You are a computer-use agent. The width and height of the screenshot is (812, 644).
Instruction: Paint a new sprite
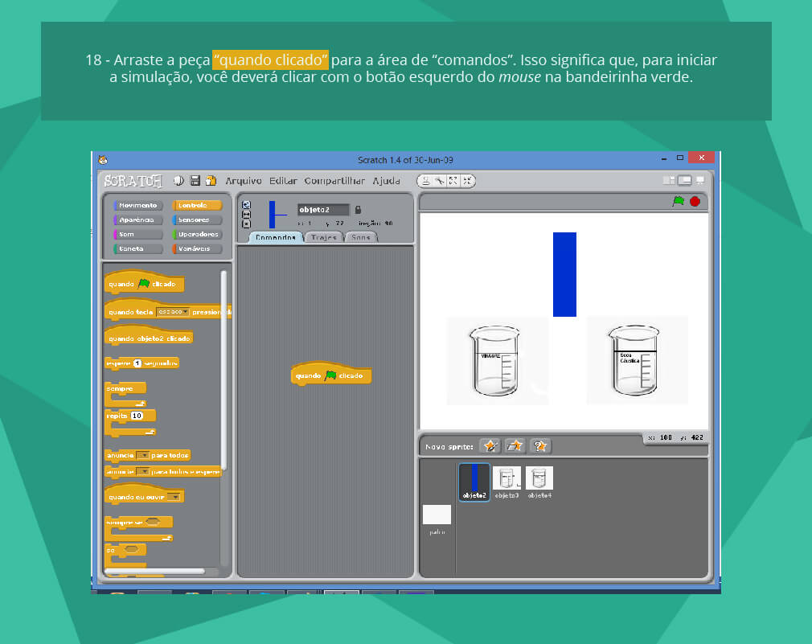point(490,445)
